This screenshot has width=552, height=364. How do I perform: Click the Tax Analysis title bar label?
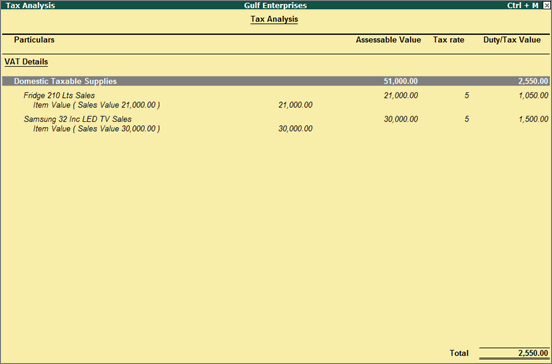tap(30, 5)
